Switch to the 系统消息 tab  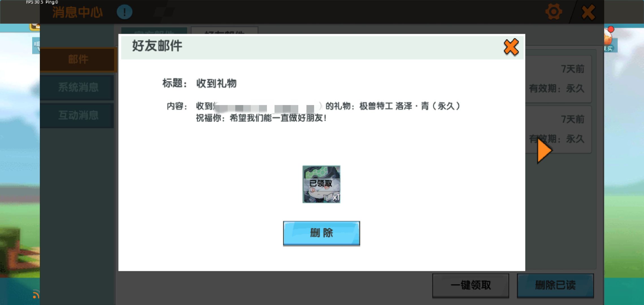[78, 87]
